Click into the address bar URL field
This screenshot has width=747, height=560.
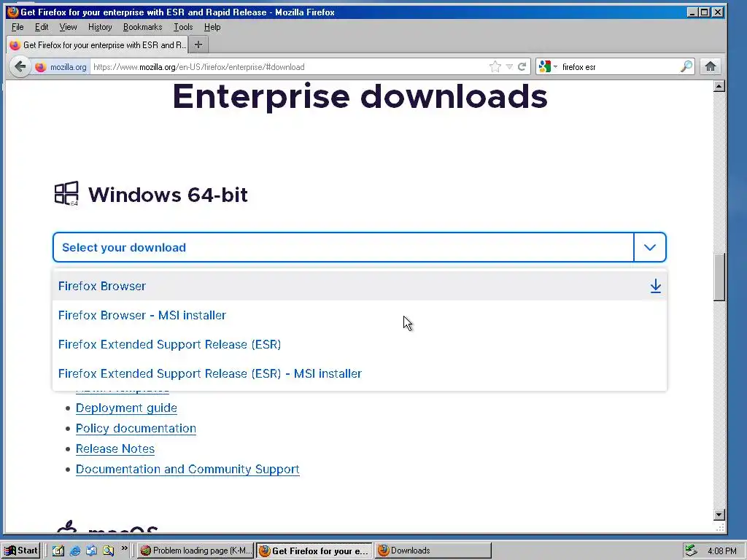288,67
